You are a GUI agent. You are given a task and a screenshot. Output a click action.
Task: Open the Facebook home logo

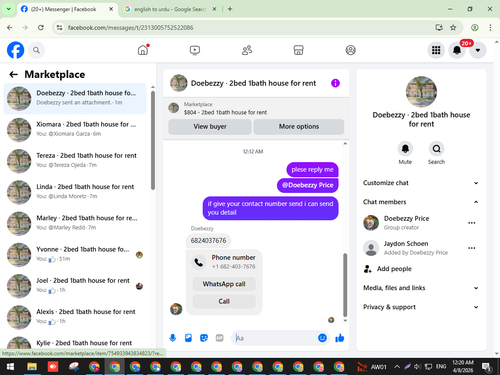point(15,50)
